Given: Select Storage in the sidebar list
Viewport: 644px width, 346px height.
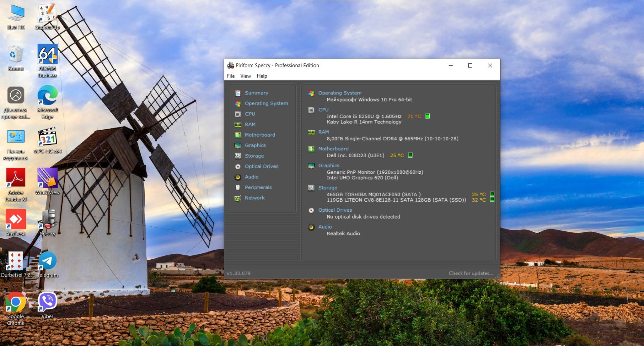Looking at the screenshot, I should 254,156.
